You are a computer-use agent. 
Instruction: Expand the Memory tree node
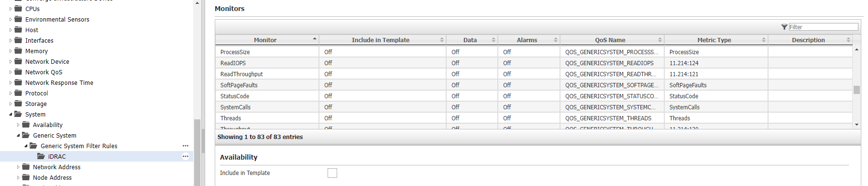(11, 51)
